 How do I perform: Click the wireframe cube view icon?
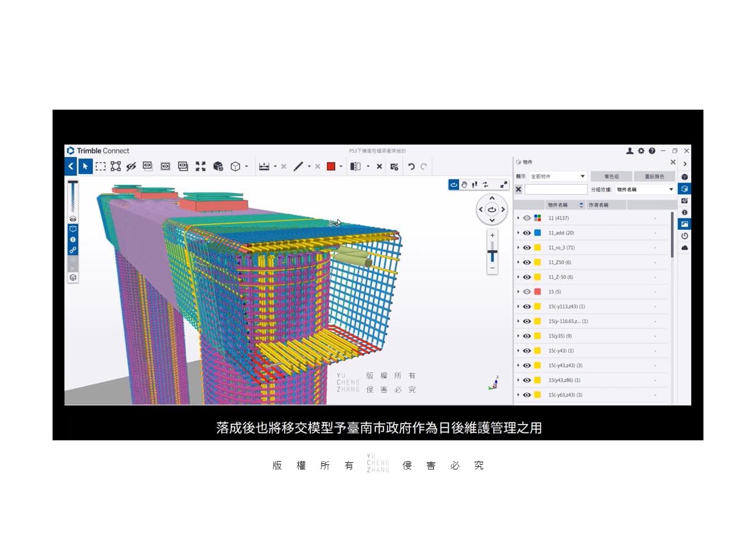[x=235, y=166]
